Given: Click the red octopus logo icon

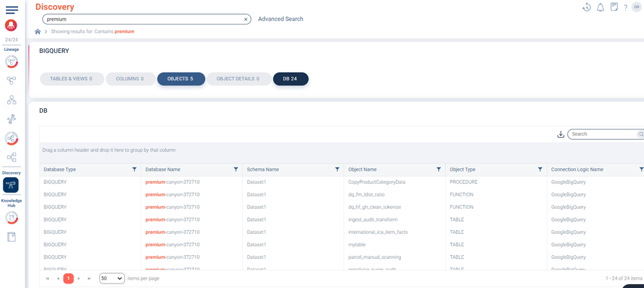Looking at the screenshot, I should (x=11, y=25).
